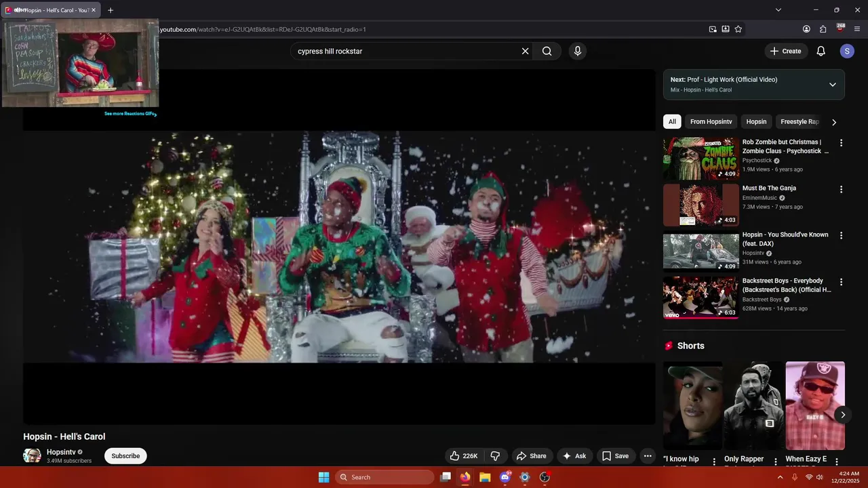868x488 pixels.
Task: Show more filter chips with the arrow
Action: (834, 122)
